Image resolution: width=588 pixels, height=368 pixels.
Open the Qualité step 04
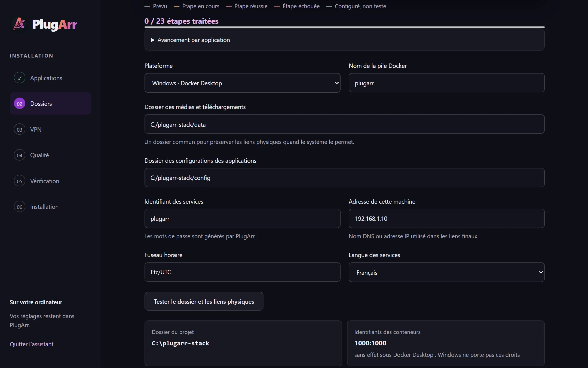coord(50,155)
